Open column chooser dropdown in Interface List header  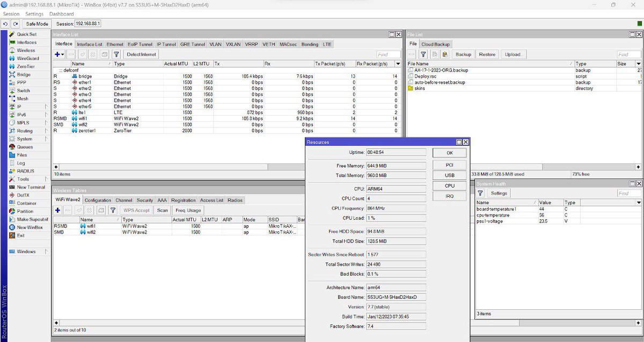(398, 64)
